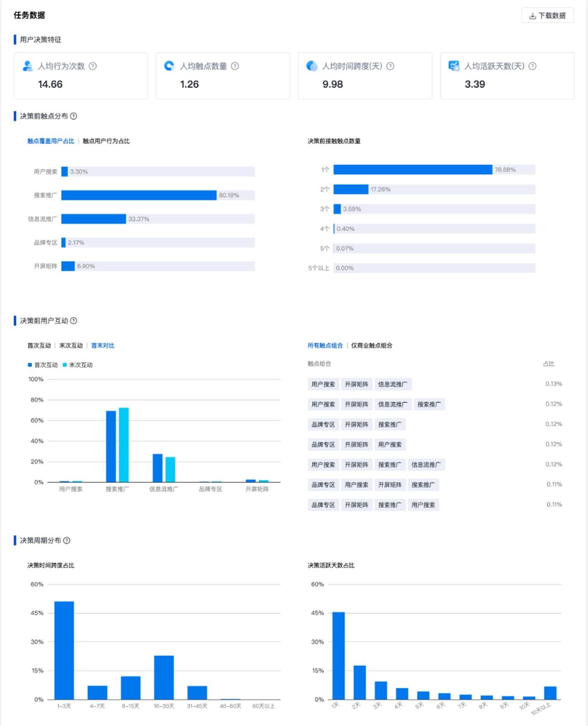Screen dimensions: 588x726
Task: Click the 搜索推广 80.18% bar
Action: click(x=139, y=195)
